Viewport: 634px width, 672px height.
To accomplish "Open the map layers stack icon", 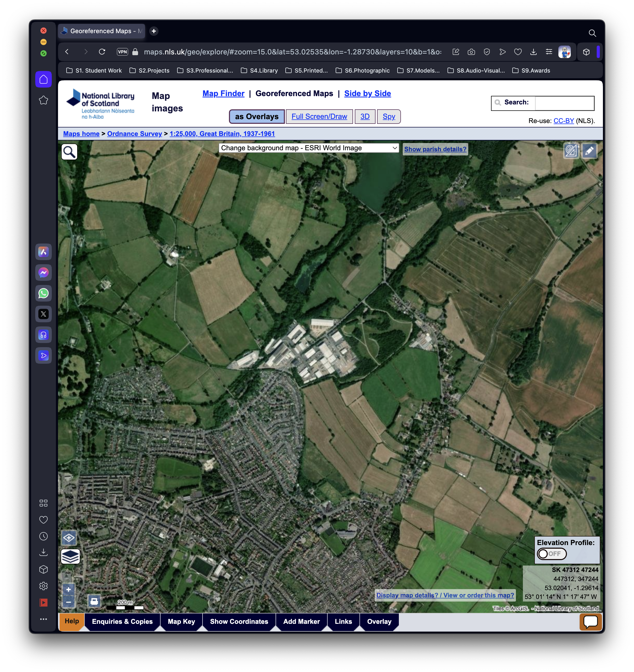I will [x=70, y=556].
